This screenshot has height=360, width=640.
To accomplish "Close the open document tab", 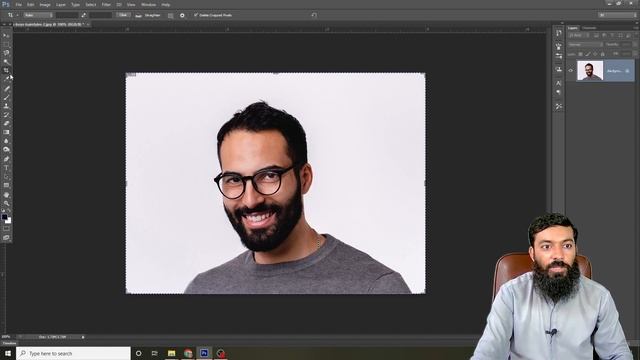I will [88, 24].
